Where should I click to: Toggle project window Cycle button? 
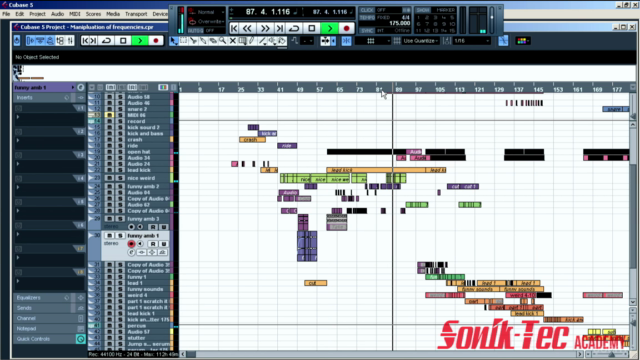click(107, 41)
